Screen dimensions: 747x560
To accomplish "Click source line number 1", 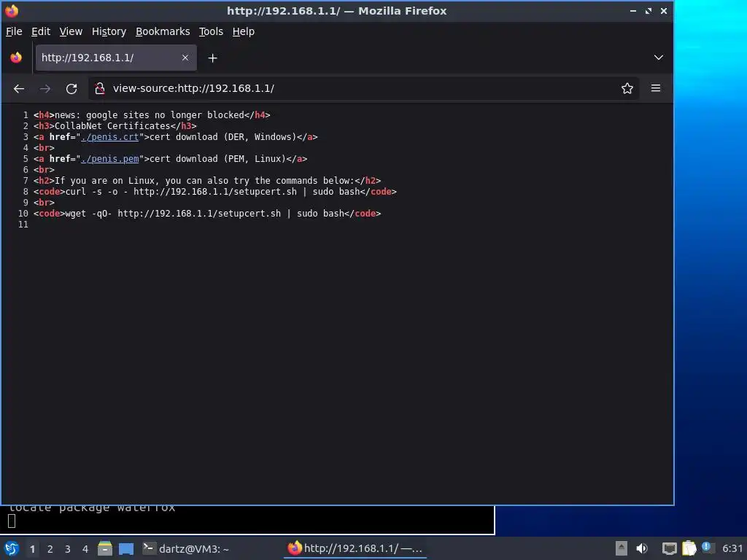I will point(26,115).
